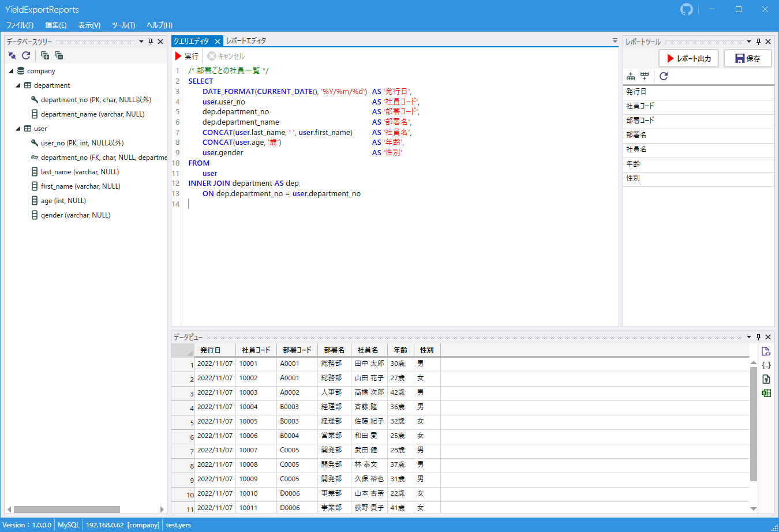
Task: Click the レポート出力 button
Action: click(x=688, y=58)
